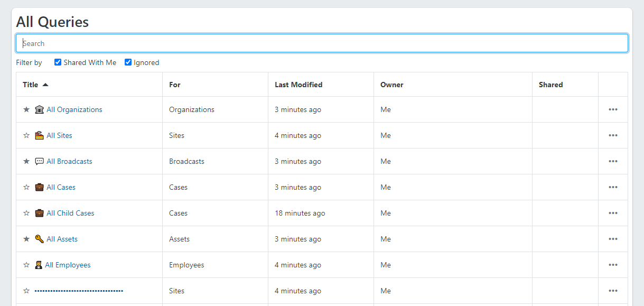Click into the Search queries field
Screen dimensions: 644x306
(x=322, y=43)
